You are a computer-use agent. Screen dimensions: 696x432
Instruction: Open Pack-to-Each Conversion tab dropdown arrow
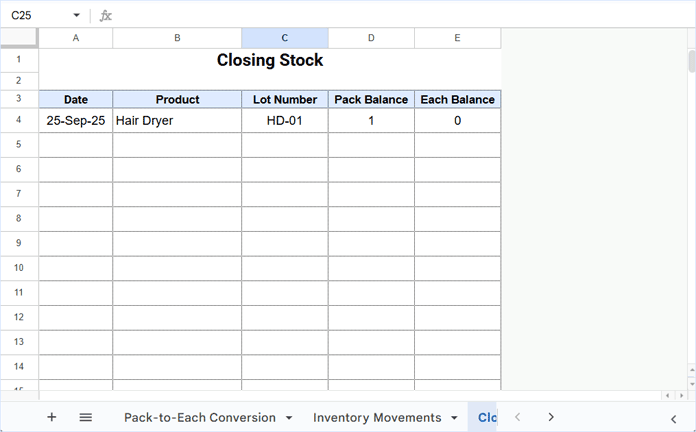289,418
